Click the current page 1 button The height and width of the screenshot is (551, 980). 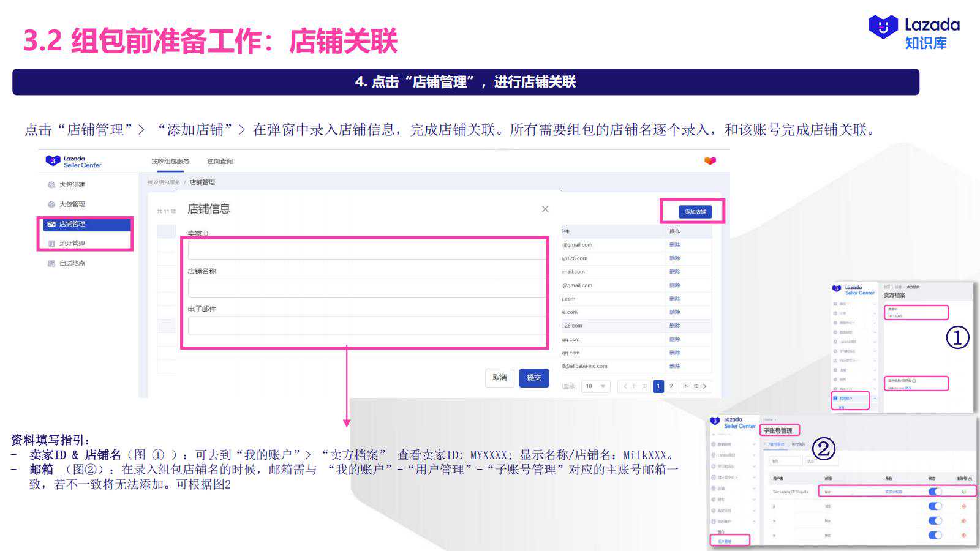point(658,386)
